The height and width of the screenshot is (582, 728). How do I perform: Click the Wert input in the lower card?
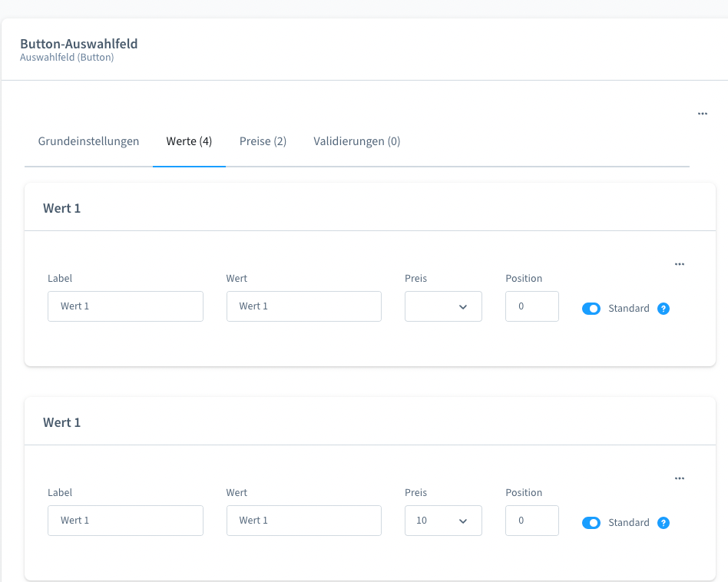click(x=303, y=521)
